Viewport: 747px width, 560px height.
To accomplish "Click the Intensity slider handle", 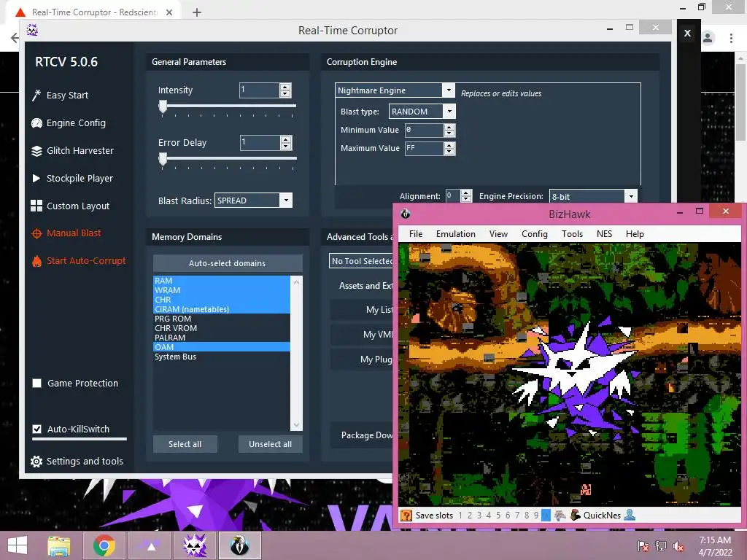I will [163, 107].
